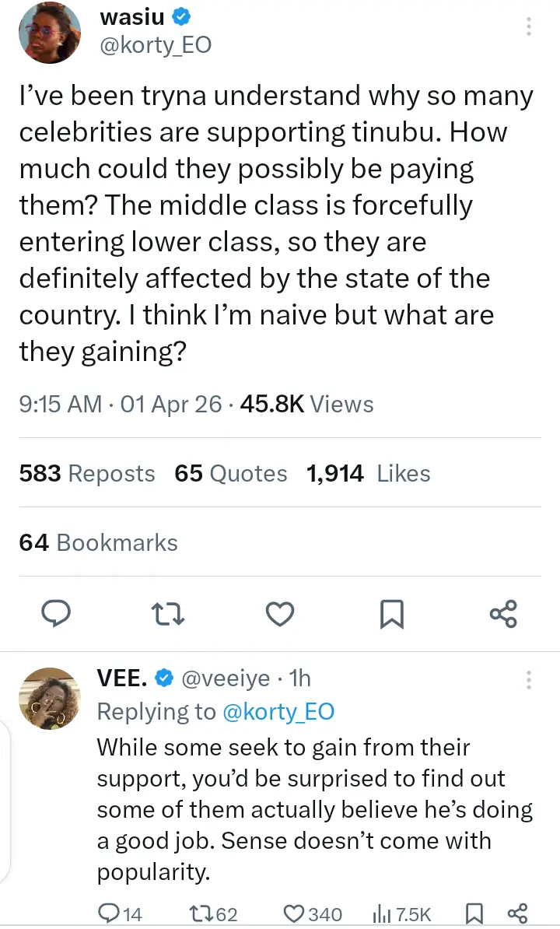The image size is (560, 929).
Task: Open more options for VEE.'s reply
Action: tap(529, 679)
